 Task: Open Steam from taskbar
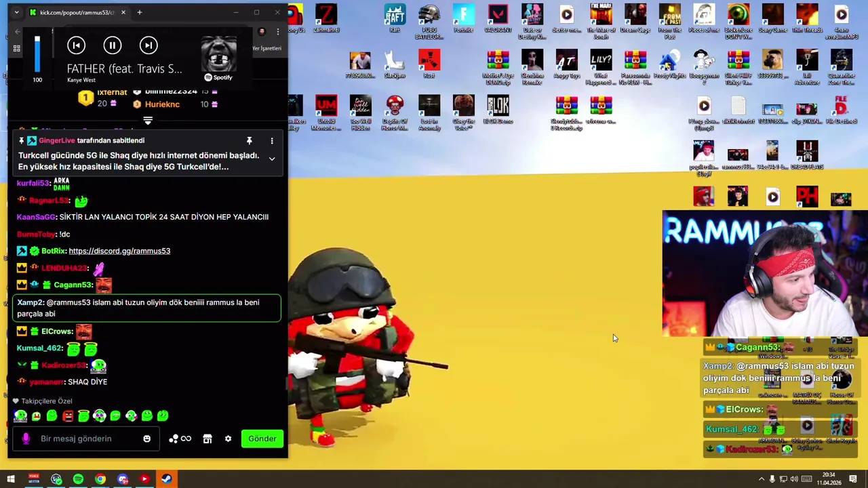[x=166, y=479]
